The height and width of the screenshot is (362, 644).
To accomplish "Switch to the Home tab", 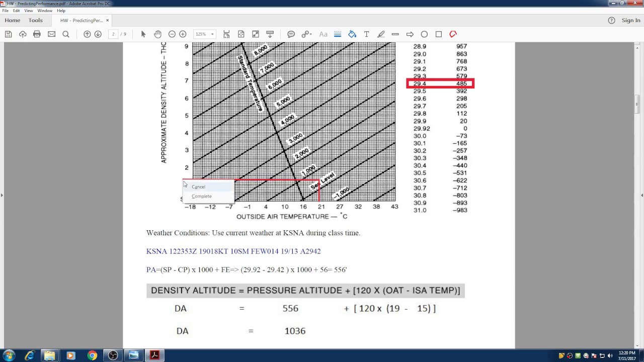I will [13, 20].
